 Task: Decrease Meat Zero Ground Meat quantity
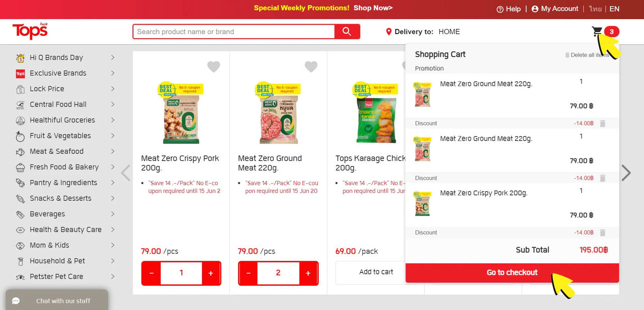click(249, 273)
